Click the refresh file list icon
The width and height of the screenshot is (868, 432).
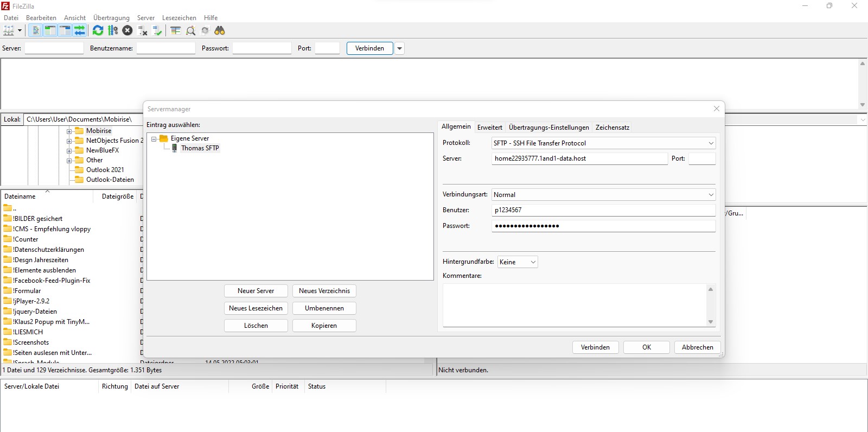(x=98, y=31)
